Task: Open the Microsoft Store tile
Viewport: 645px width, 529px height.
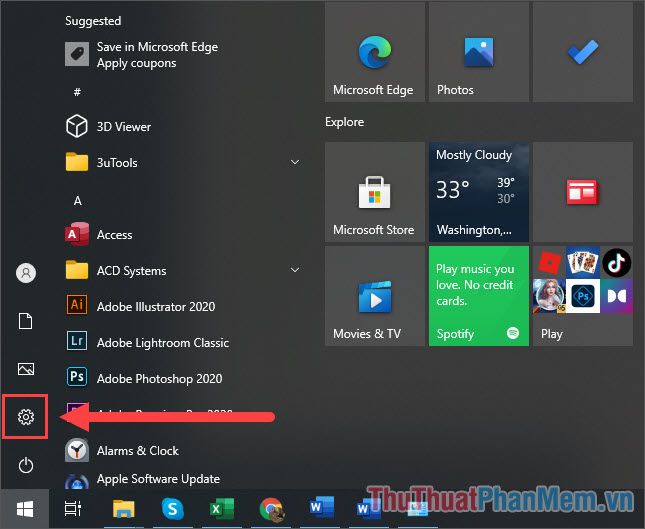Action: [x=375, y=192]
